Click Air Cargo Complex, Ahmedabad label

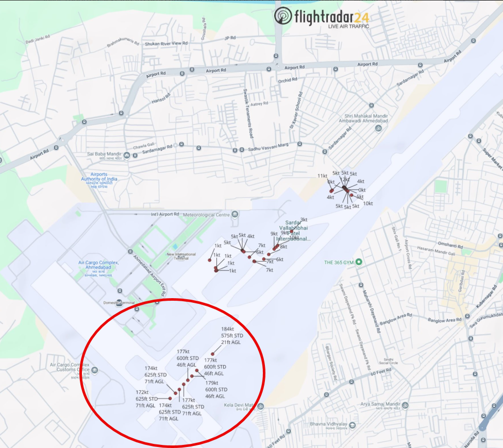[x=98, y=265]
